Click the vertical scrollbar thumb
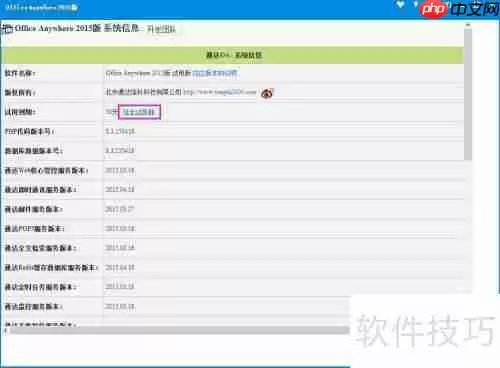Viewport: 500px width, 368px height. pyautogui.click(x=468, y=94)
